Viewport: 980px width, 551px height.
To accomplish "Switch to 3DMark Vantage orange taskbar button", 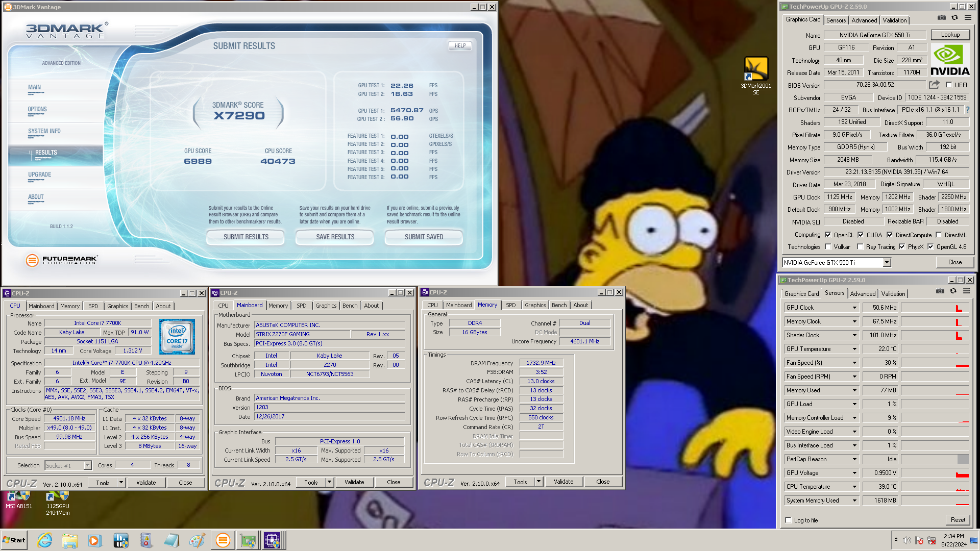I will coord(223,540).
